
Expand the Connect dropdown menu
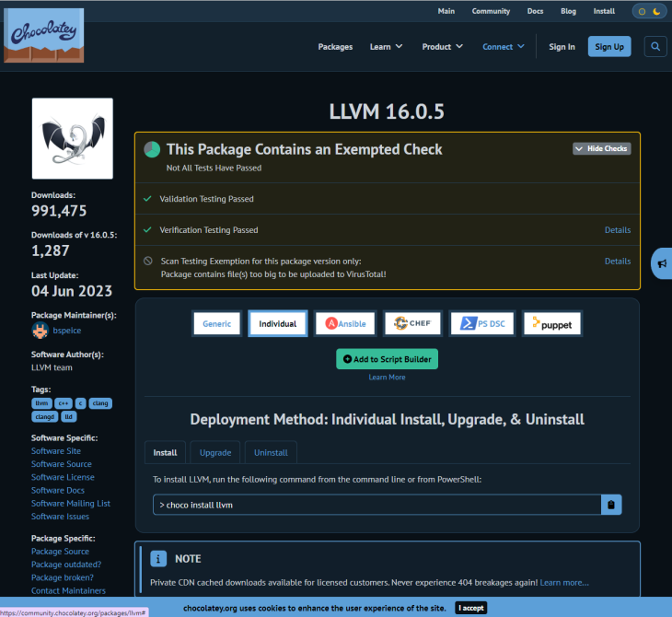(504, 46)
